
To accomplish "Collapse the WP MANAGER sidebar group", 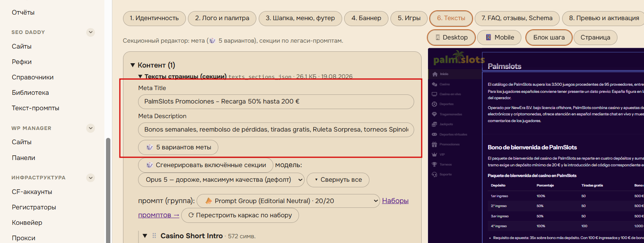I will (91, 128).
